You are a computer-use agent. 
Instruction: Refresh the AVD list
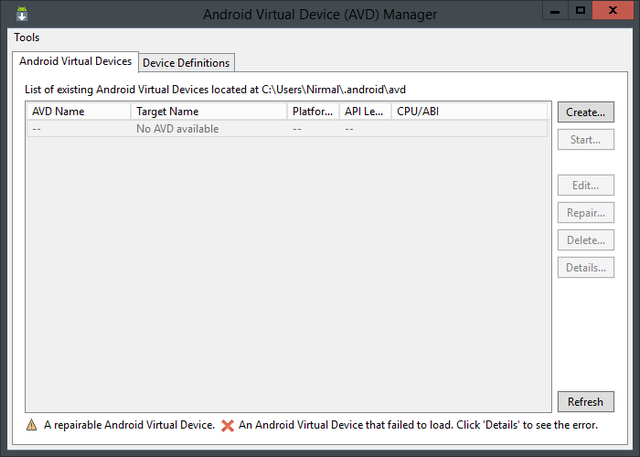pyautogui.click(x=586, y=402)
